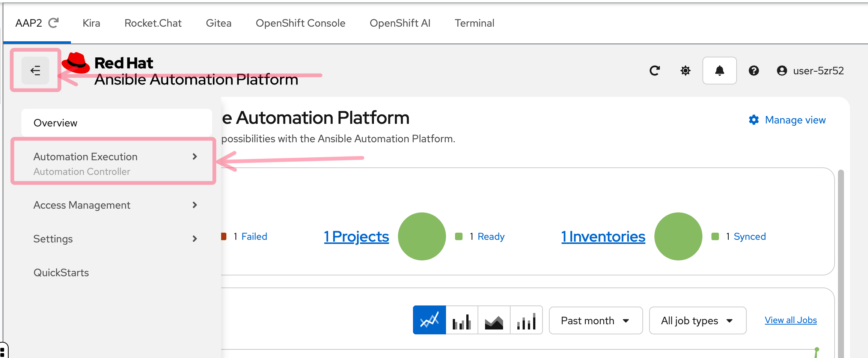Click the Failed status link

[x=254, y=236]
